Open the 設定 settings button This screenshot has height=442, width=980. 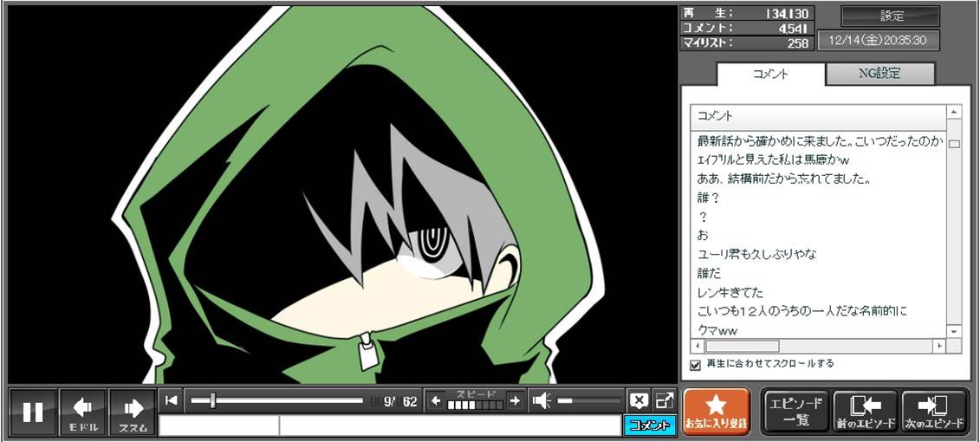[891, 16]
